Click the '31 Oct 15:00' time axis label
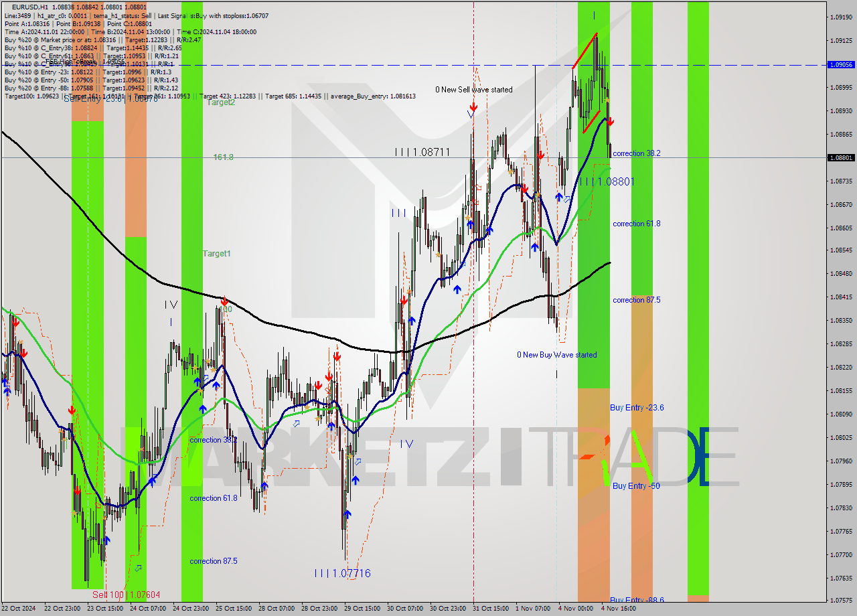The width and height of the screenshot is (857, 616). pos(491,609)
